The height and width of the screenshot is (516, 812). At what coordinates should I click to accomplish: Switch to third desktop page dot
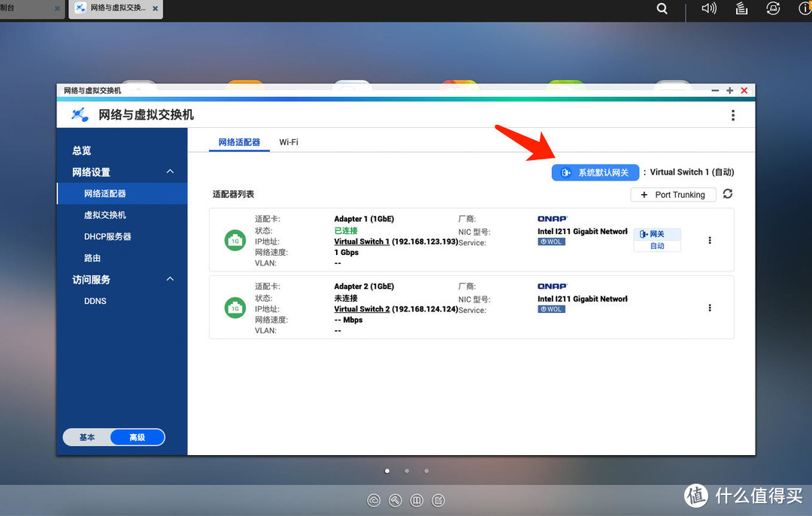(x=426, y=471)
